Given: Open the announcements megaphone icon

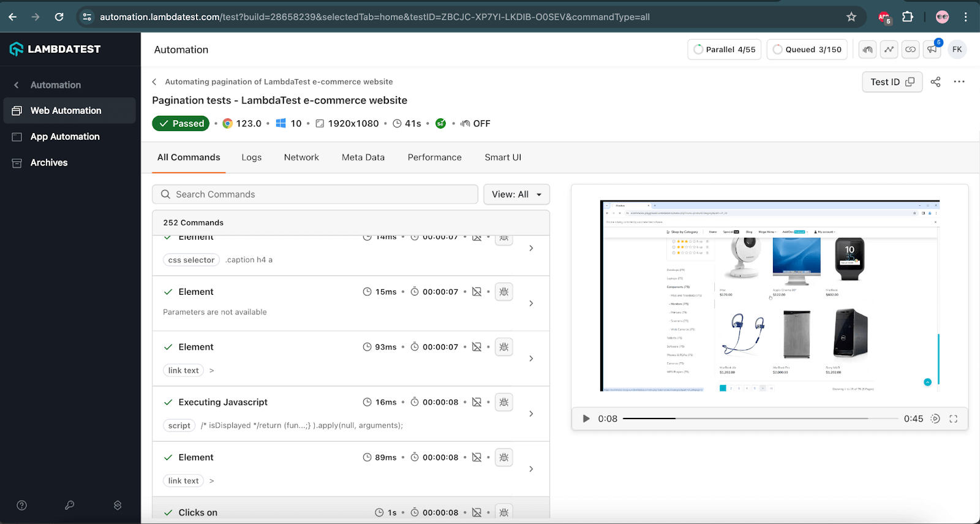Looking at the screenshot, I should tap(932, 50).
